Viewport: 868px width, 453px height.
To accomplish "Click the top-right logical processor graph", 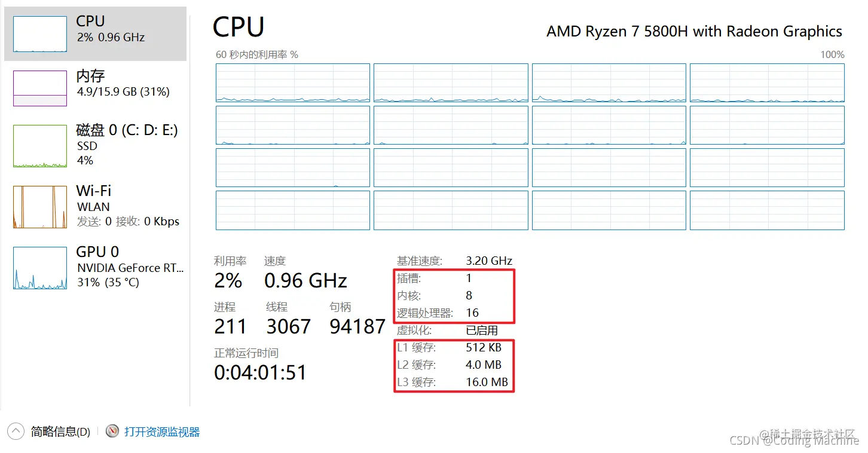I will pyautogui.click(x=767, y=83).
